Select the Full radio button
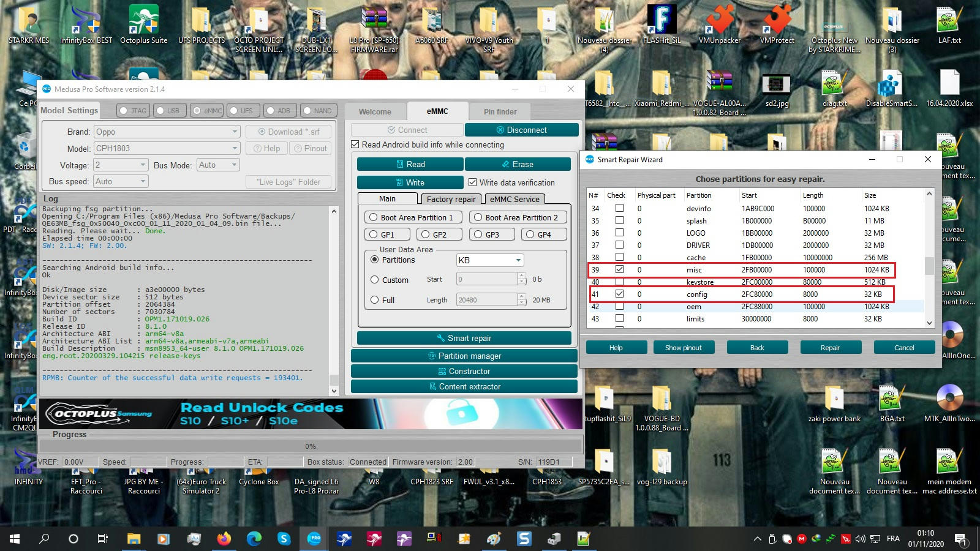The width and height of the screenshot is (980, 551). [374, 300]
